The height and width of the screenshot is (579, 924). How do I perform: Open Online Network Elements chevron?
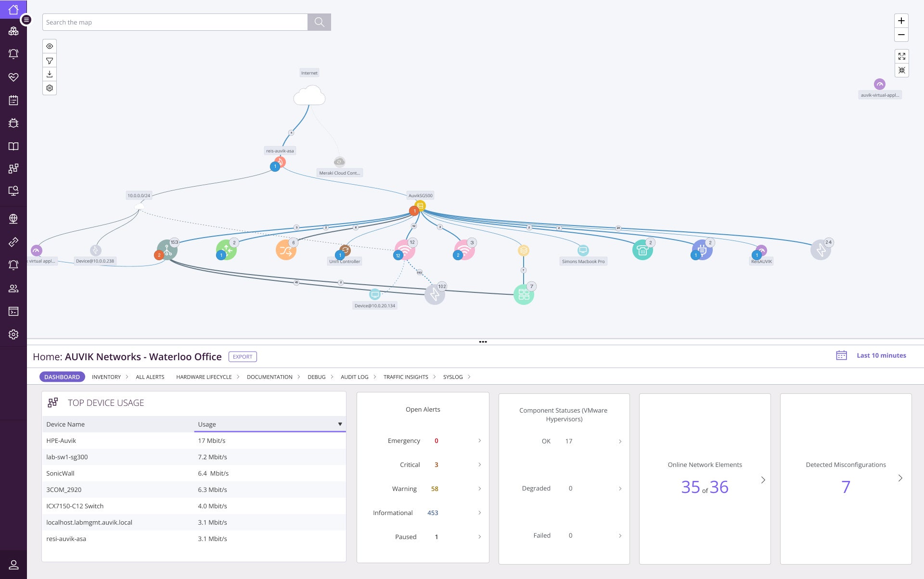pyautogui.click(x=763, y=480)
